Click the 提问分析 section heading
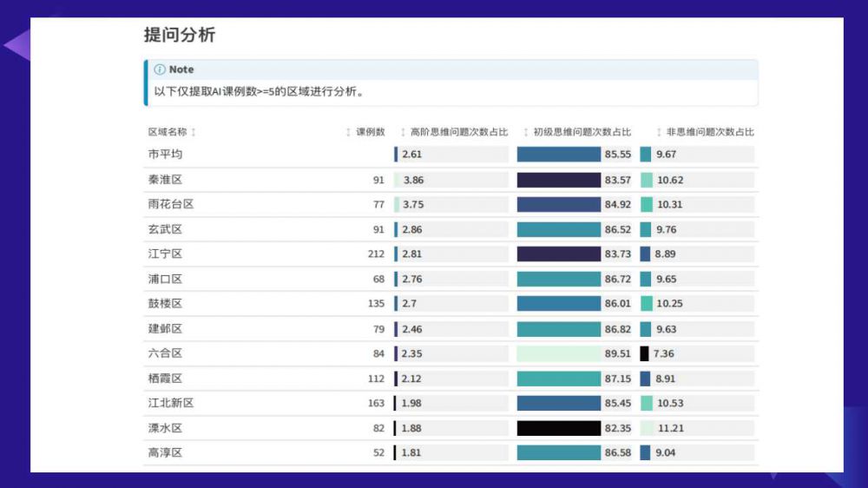The width and height of the screenshot is (868, 488). (180, 36)
